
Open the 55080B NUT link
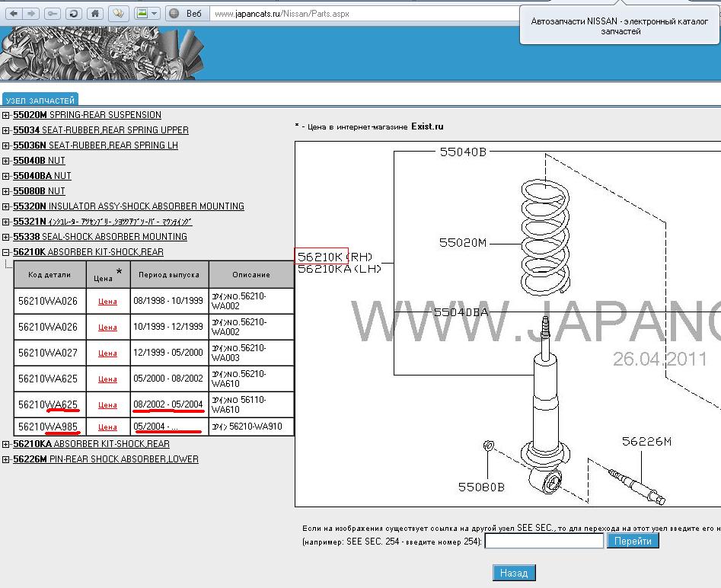pyautogui.click(x=39, y=190)
